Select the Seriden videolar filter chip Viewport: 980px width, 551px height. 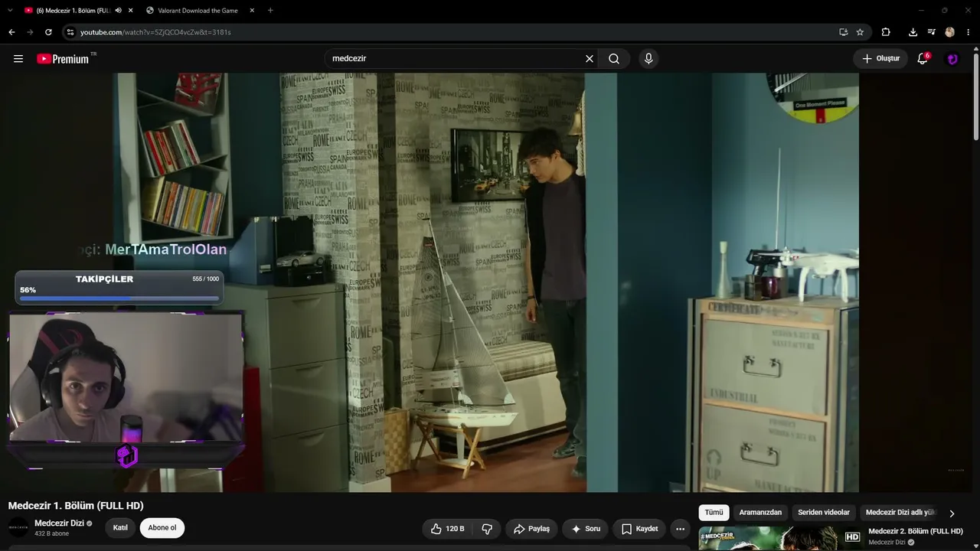click(x=824, y=513)
